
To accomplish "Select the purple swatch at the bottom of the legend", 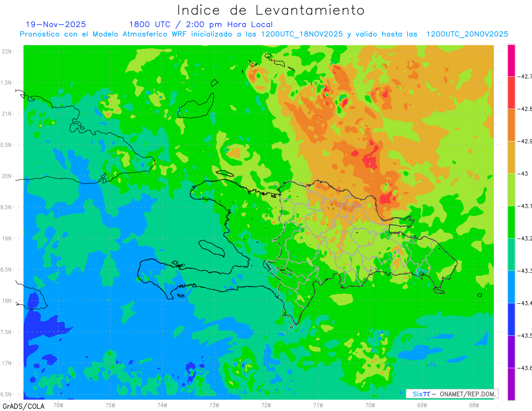I will pos(511,384).
